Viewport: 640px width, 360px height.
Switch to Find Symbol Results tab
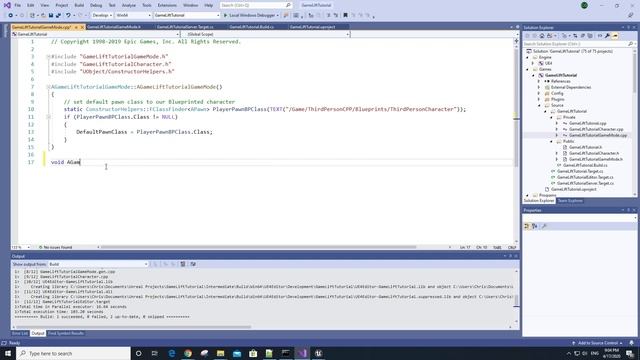66,333
